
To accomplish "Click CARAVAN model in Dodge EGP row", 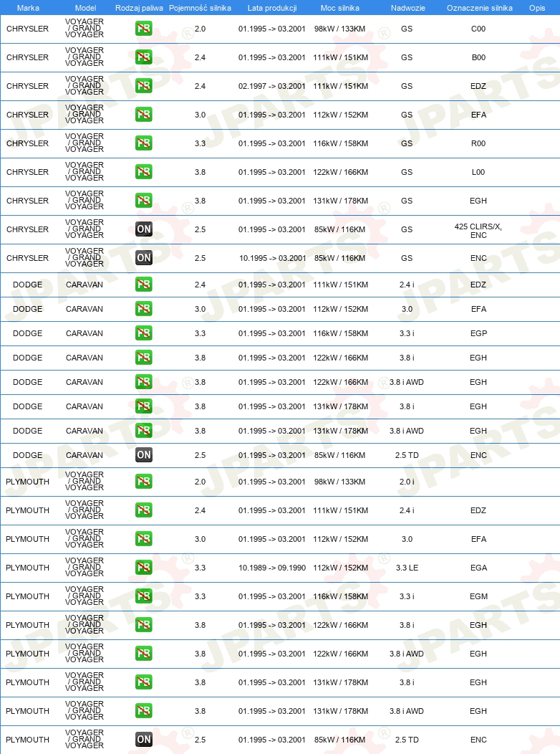I will click(85, 333).
